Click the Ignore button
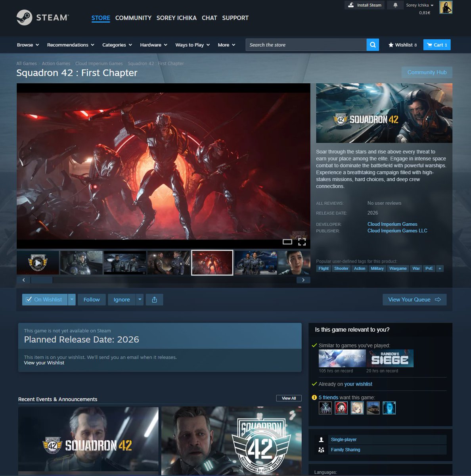 (x=122, y=299)
